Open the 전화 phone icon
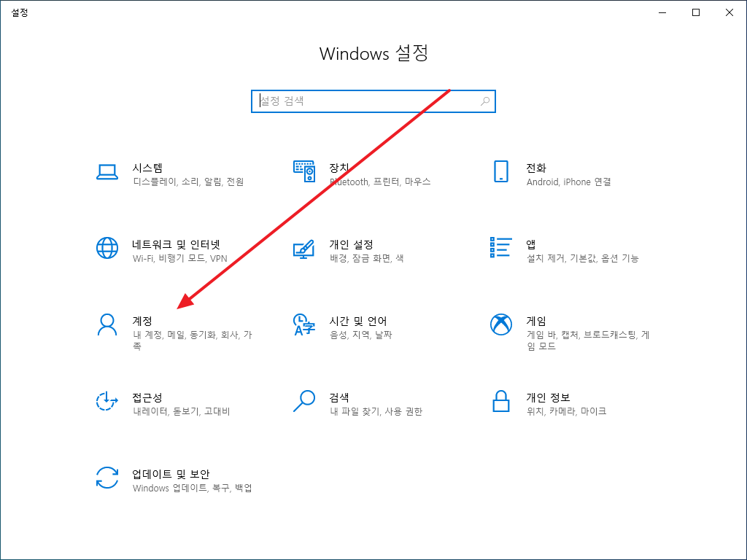The image size is (747, 560). click(x=500, y=171)
